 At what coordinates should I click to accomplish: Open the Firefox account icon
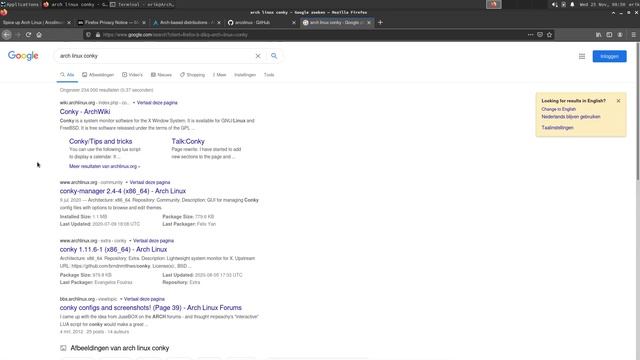pos(620,35)
